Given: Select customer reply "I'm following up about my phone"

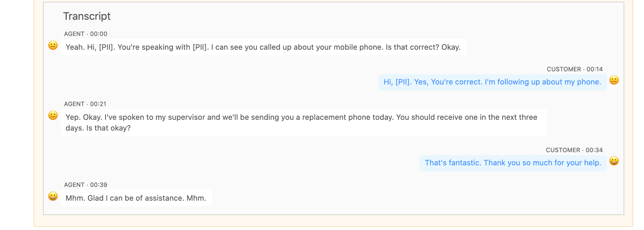Looking at the screenshot, I should click(x=492, y=82).
